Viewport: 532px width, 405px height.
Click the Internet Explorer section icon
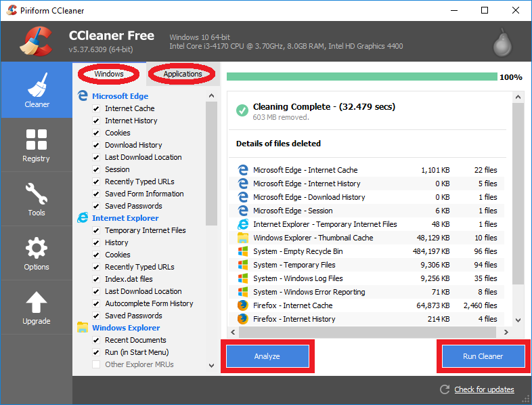[x=83, y=218]
